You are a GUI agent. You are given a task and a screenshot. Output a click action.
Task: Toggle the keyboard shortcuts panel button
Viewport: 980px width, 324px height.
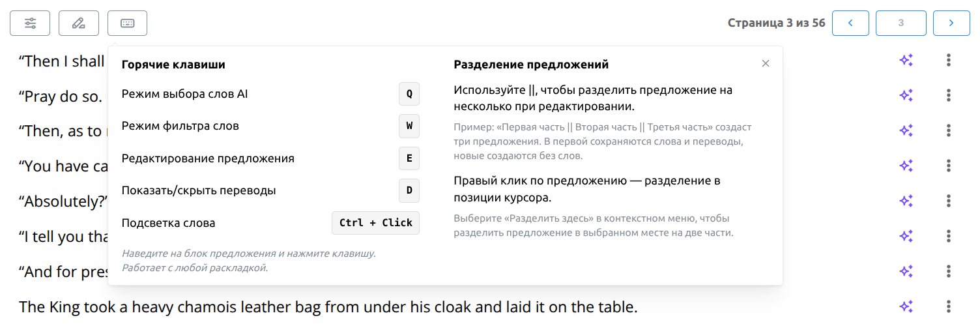(x=127, y=23)
